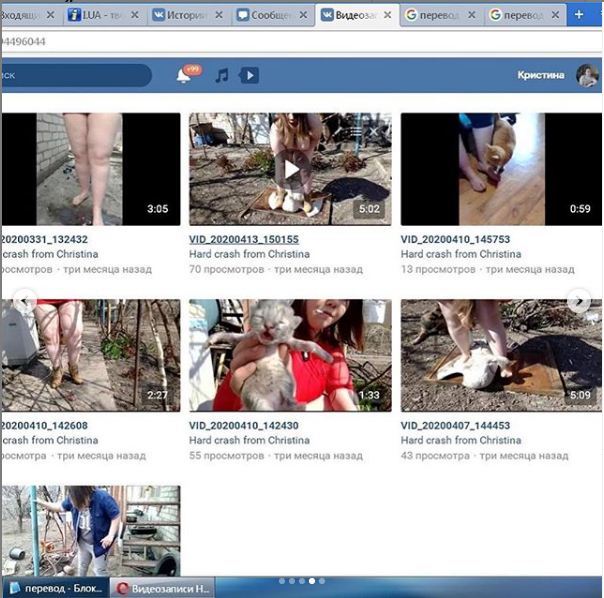Open the video section icon in header

[249, 75]
